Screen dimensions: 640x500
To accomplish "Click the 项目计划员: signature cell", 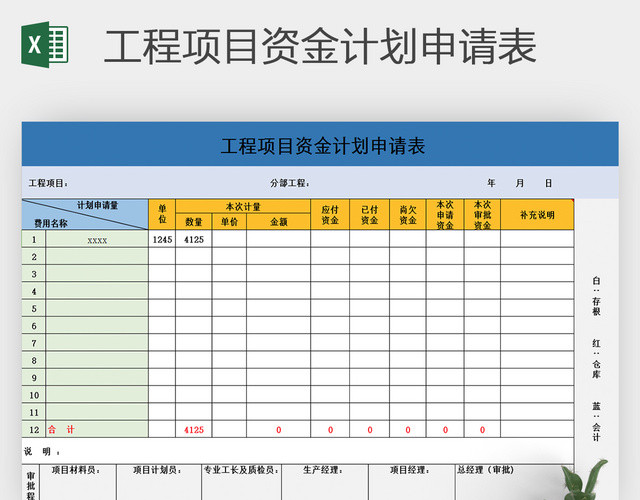I will (x=159, y=482).
